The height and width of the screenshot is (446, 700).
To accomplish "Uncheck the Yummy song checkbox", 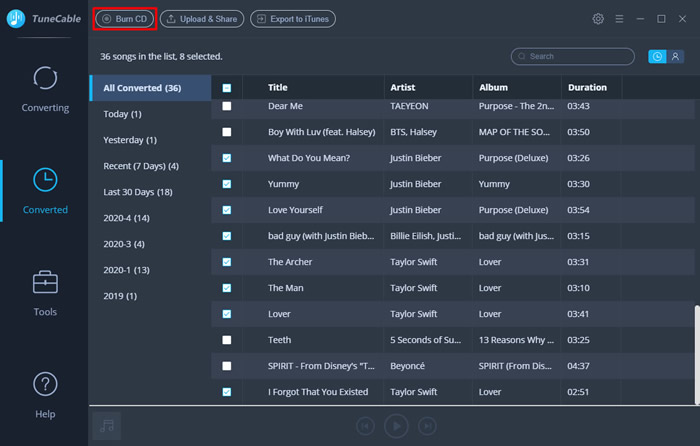I will pyautogui.click(x=227, y=184).
